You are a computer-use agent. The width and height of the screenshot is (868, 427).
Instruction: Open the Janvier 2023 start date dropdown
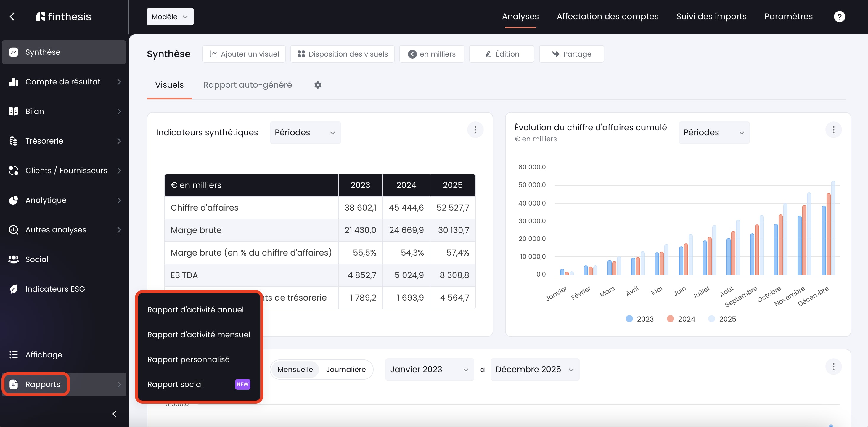pyautogui.click(x=429, y=369)
